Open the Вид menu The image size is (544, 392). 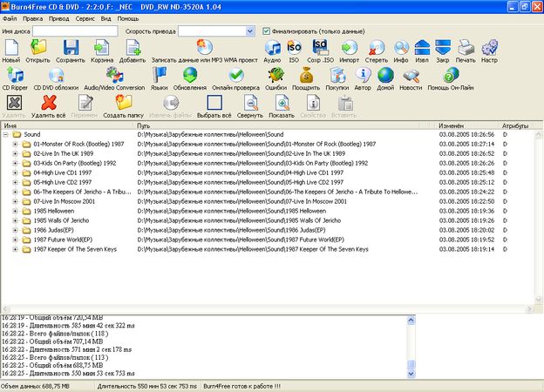tap(105, 18)
